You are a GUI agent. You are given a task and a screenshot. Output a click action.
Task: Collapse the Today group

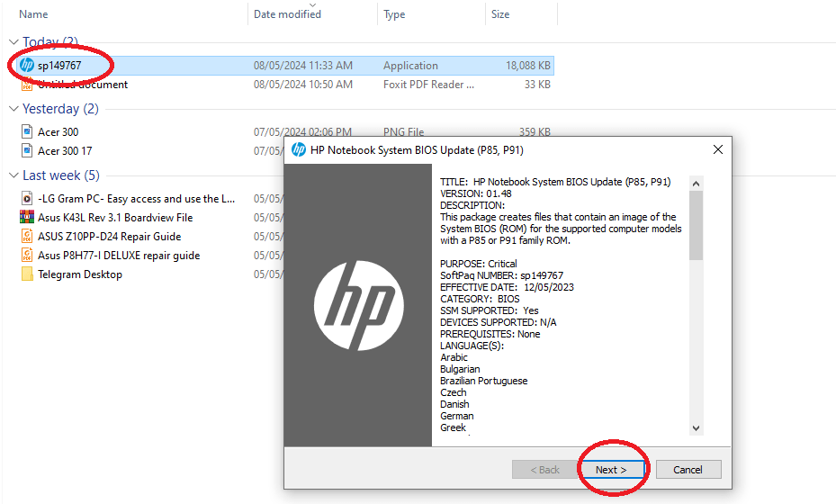(x=14, y=41)
